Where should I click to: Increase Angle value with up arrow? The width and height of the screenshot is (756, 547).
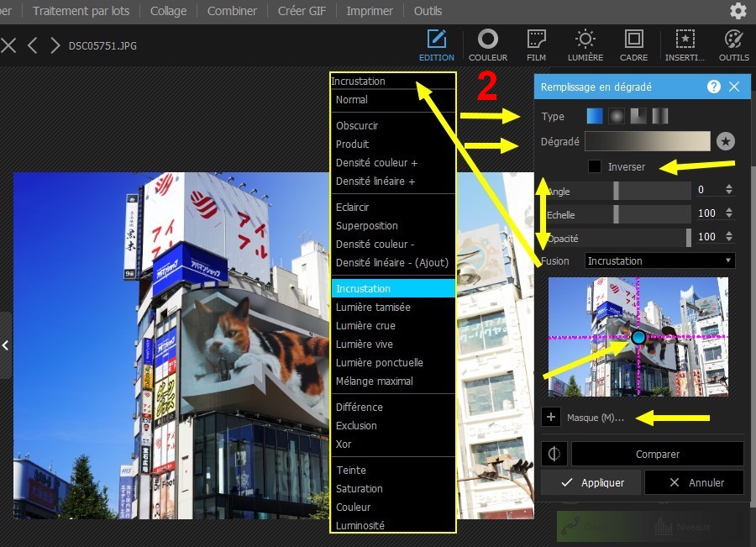click(x=729, y=187)
